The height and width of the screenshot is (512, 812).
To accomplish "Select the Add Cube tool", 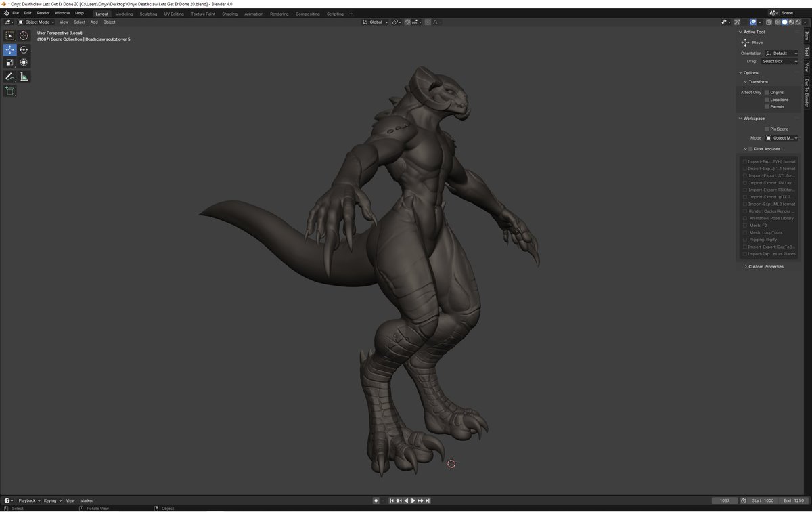I will point(10,91).
